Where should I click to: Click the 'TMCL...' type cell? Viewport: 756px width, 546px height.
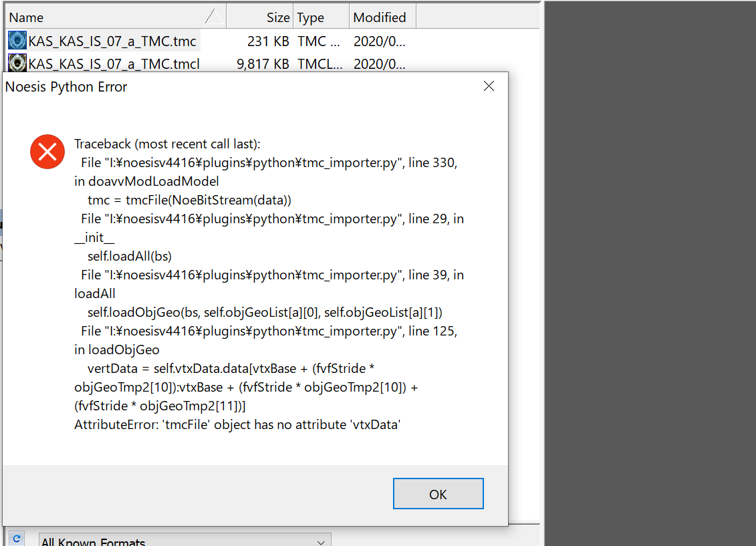tap(320, 64)
